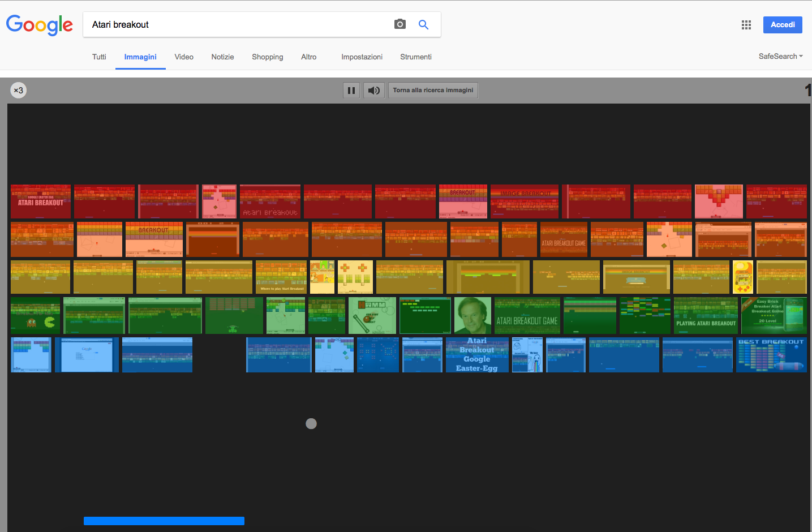The image size is (812, 532).
Task: Switch to the Tutti tab
Action: pos(99,57)
